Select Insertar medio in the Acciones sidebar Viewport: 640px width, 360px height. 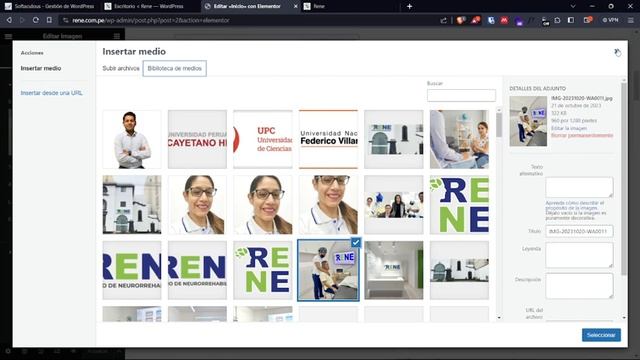(x=41, y=68)
